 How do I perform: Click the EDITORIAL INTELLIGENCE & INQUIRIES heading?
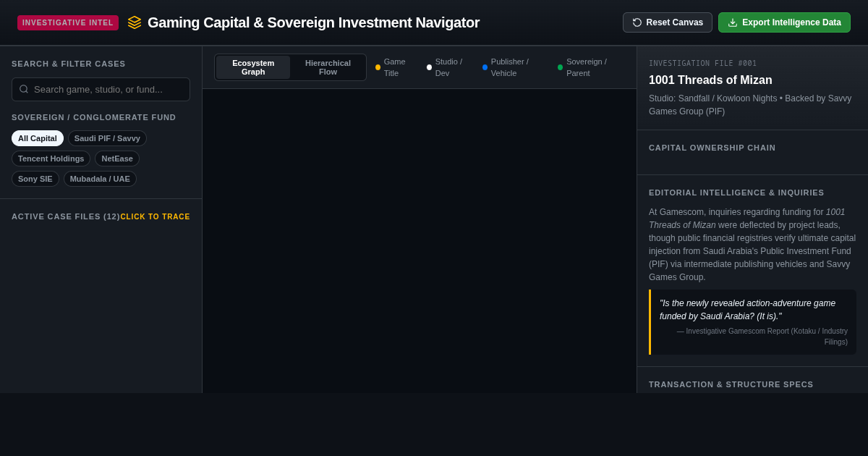tap(736, 193)
